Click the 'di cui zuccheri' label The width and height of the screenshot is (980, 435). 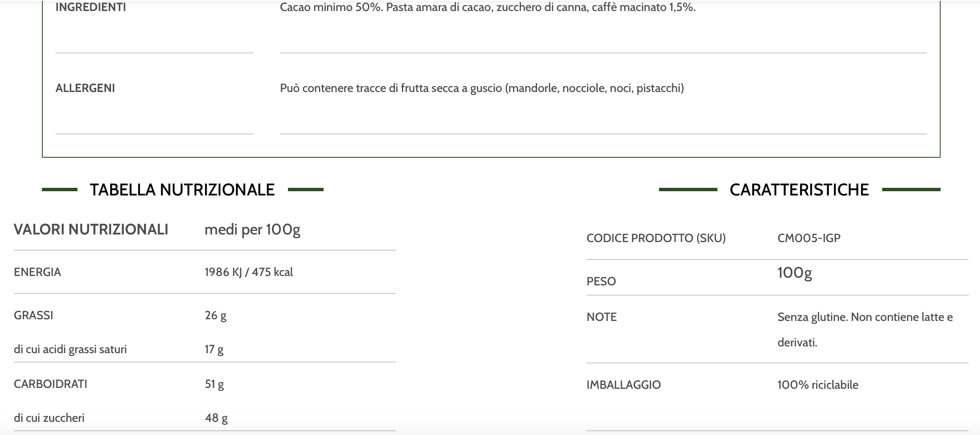click(49, 418)
